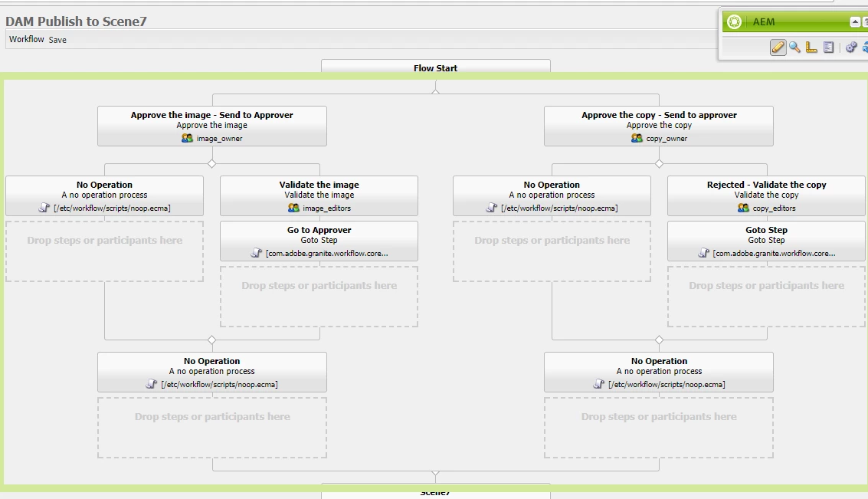Image resolution: width=868 pixels, height=499 pixels.
Task: Click the AEM logo in sidekick header
Action: (x=734, y=21)
